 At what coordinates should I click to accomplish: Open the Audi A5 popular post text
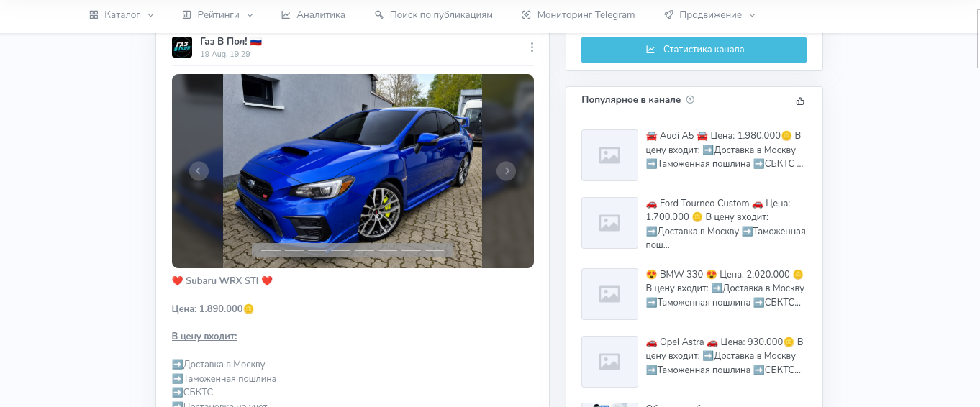click(x=725, y=150)
